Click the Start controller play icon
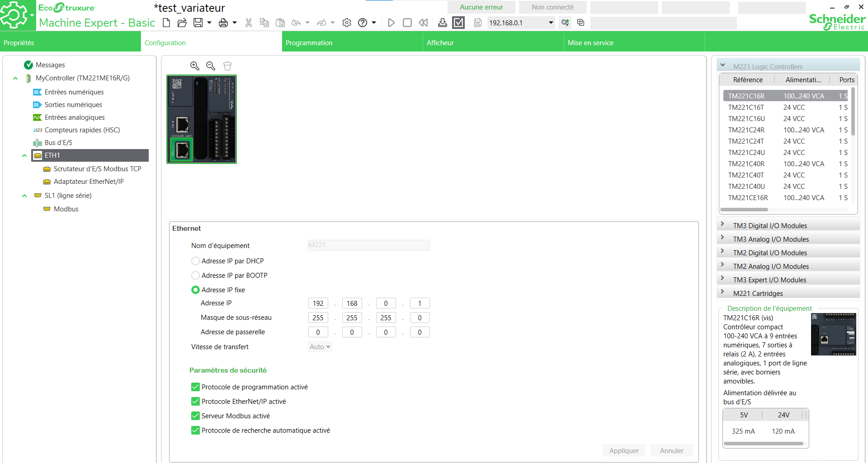The height and width of the screenshot is (463, 868). pos(392,23)
